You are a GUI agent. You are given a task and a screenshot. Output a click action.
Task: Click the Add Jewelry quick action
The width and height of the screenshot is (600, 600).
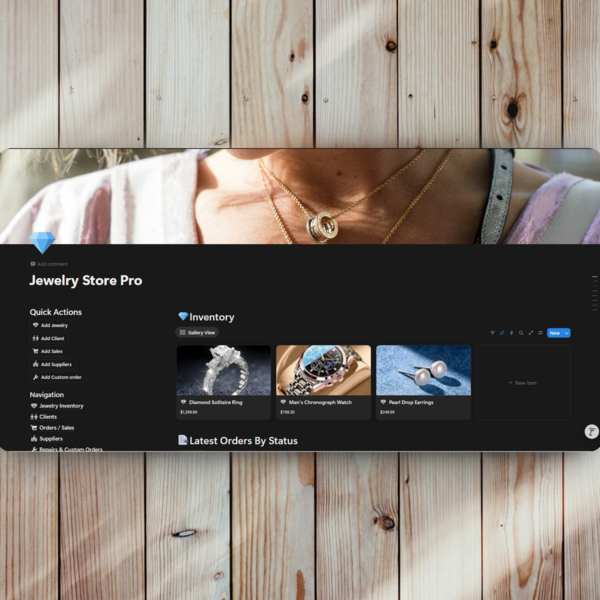[x=50, y=325]
